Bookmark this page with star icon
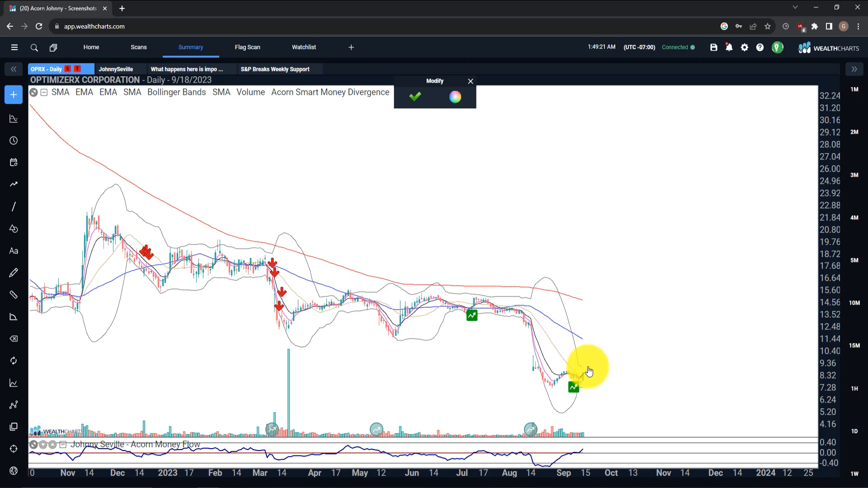The height and width of the screenshot is (488, 868). click(x=768, y=26)
